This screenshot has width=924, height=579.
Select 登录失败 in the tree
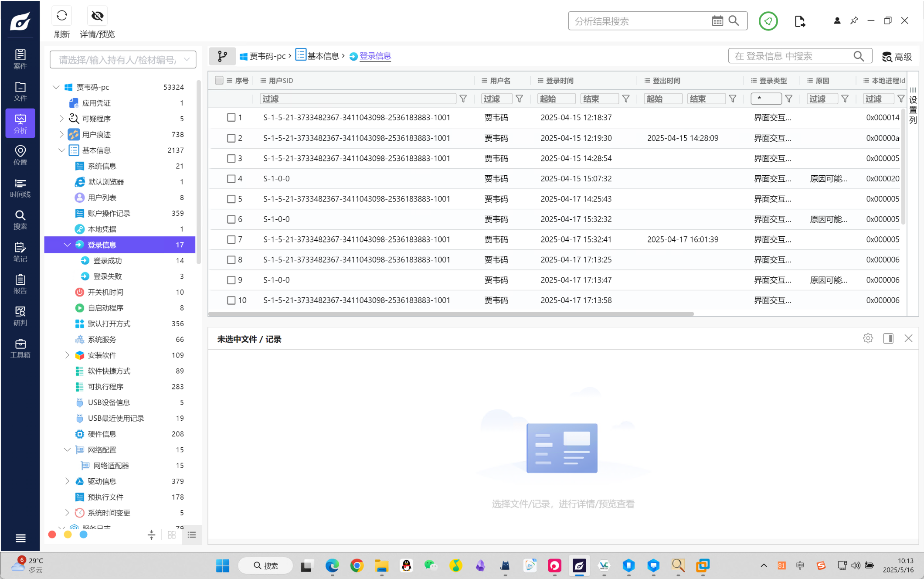tap(107, 276)
